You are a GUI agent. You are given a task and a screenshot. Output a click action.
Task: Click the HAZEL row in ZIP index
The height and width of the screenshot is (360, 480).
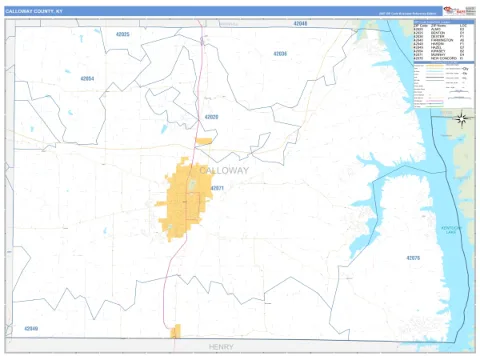point(439,47)
